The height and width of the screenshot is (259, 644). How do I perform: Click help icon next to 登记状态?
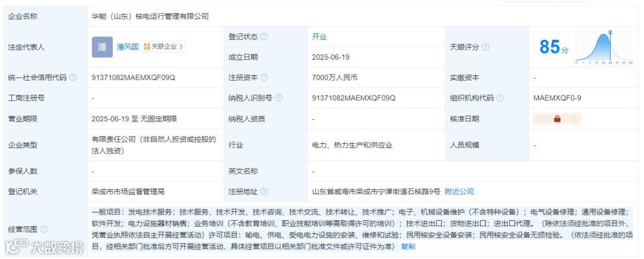tap(264, 36)
